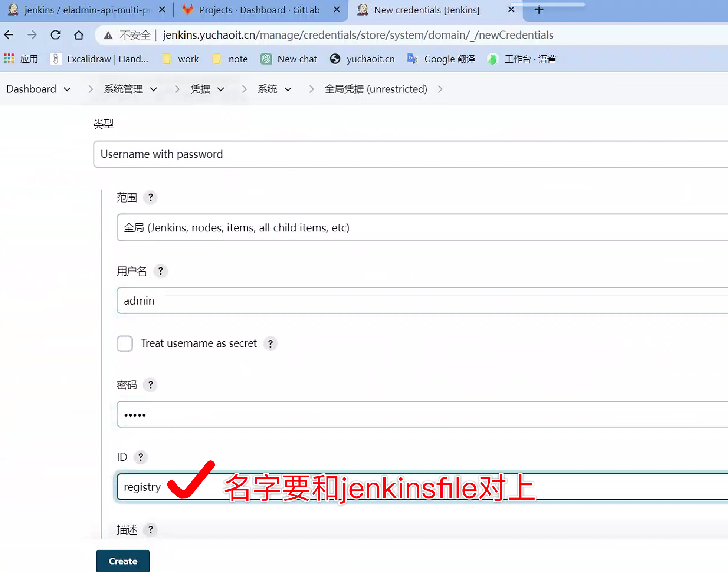Click the help icon next to 用户名
728x572 pixels.
pyautogui.click(x=160, y=271)
